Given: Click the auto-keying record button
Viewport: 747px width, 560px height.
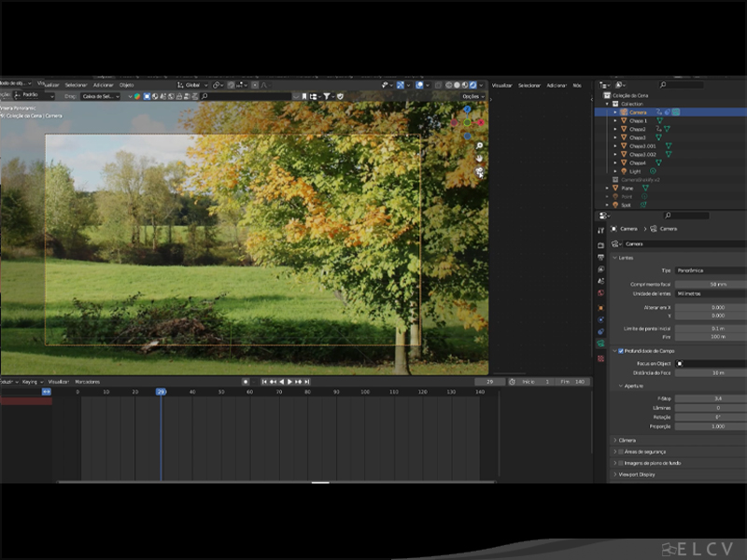Looking at the screenshot, I should tap(246, 382).
